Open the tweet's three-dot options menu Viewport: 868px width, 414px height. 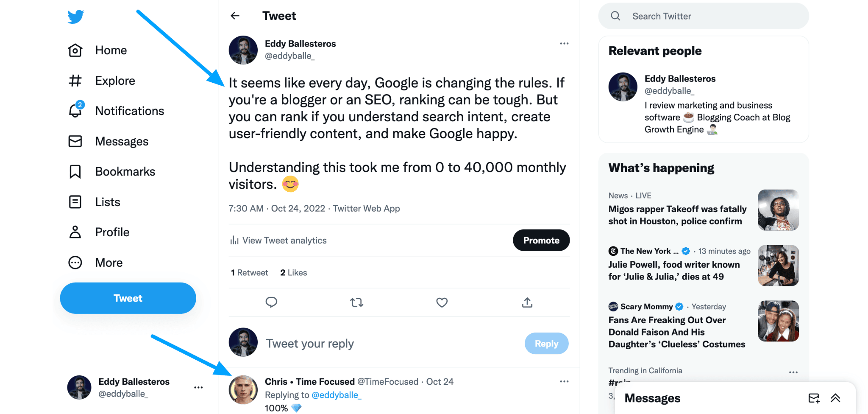point(564,43)
